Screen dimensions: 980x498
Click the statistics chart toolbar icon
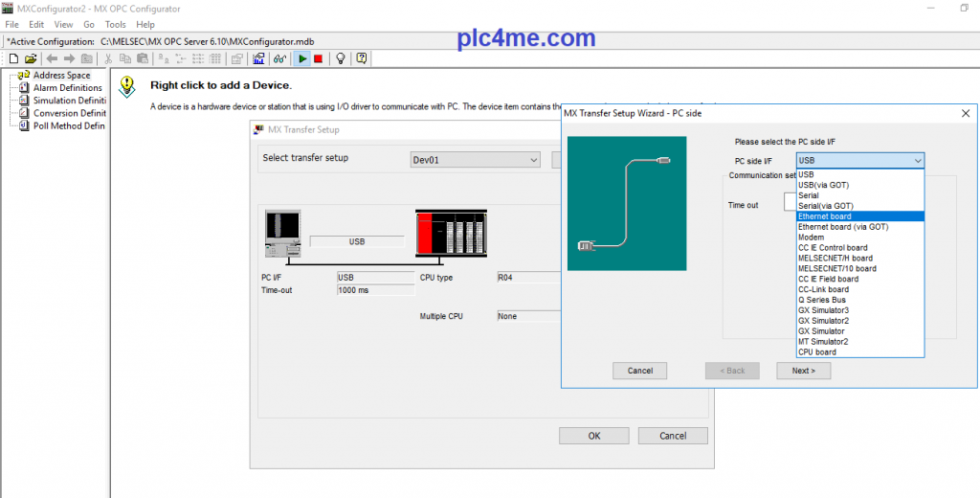point(258,58)
